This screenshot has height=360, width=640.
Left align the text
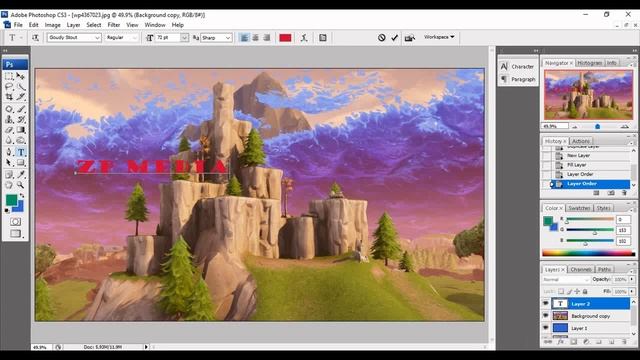pos(244,38)
